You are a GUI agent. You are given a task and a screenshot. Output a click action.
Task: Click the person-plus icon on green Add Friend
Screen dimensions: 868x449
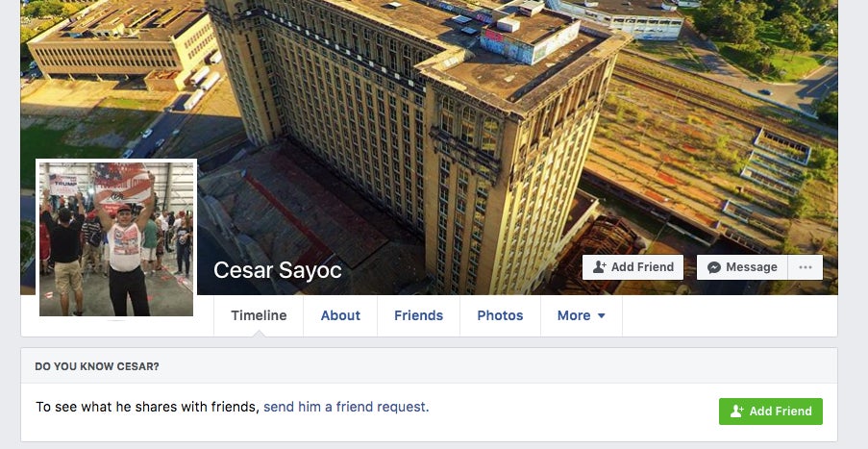click(737, 411)
